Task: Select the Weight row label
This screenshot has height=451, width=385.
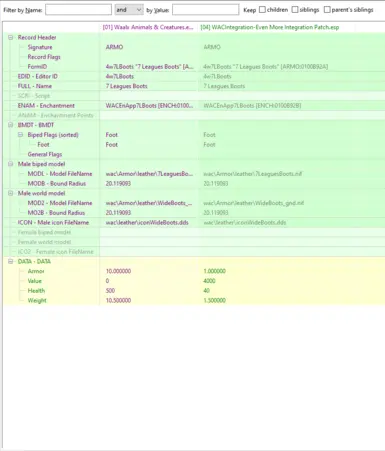Action: point(37,300)
